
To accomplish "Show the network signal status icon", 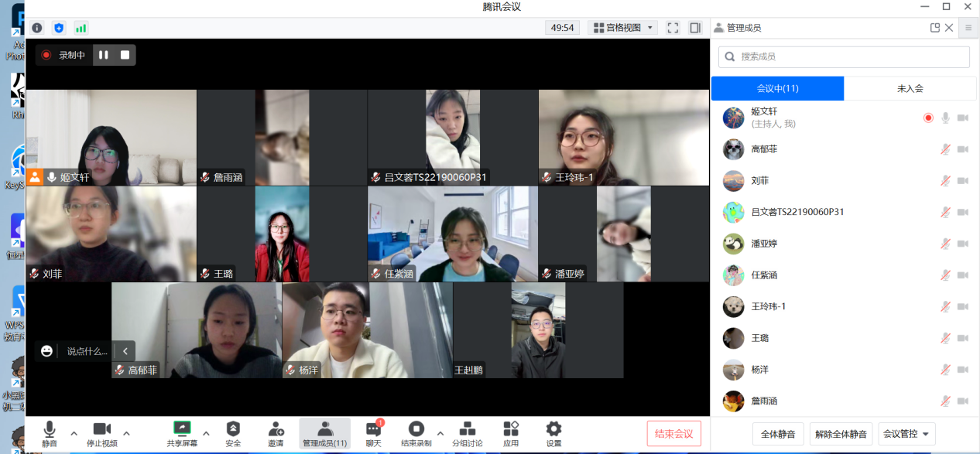I will tap(81, 28).
